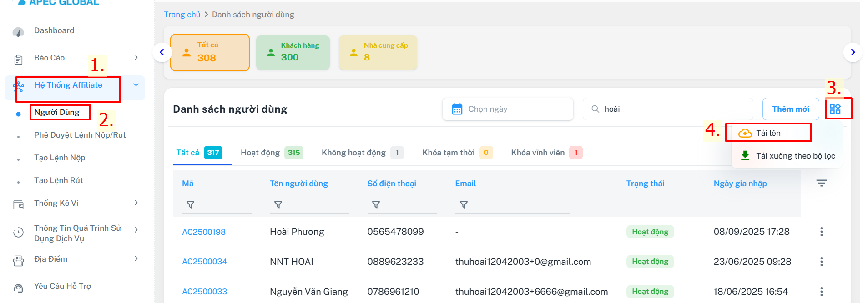Click the calendar icon in Chọn ngày field
Screen dimensions: 868x303
coord(457,109)
